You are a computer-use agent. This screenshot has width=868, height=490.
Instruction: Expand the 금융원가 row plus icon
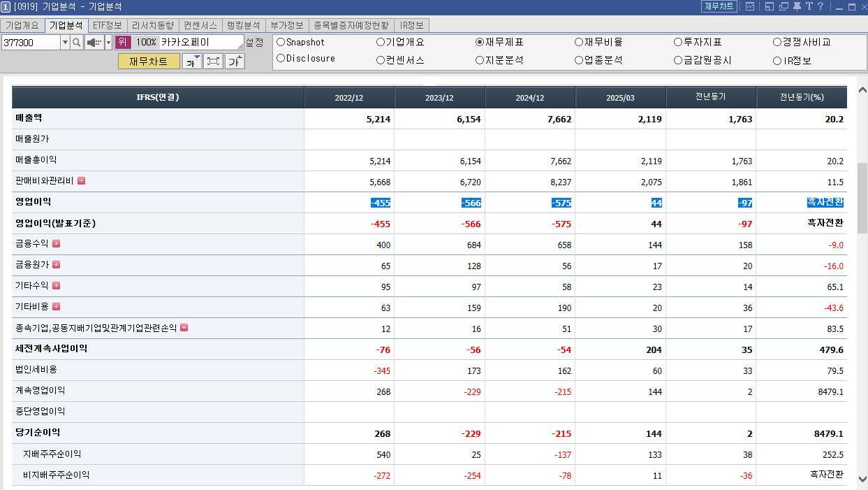click(57, 265)
